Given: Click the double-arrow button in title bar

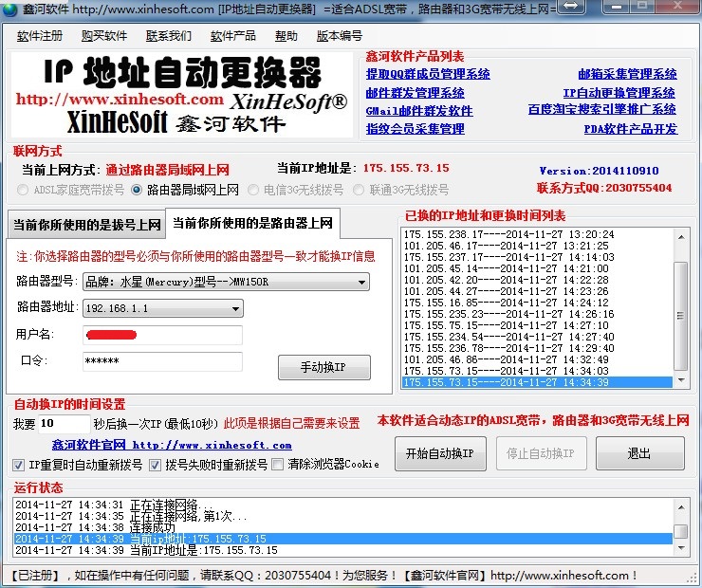Looking at the screenshot, I should pos(571,7).
